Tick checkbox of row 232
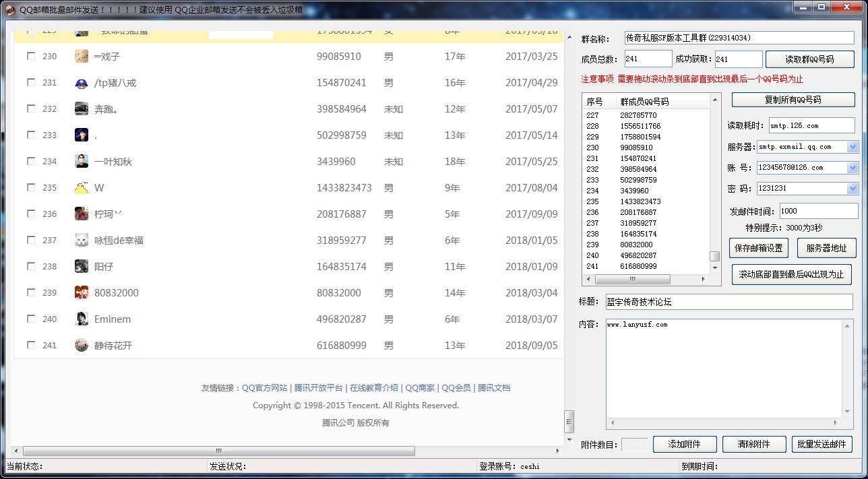The image size is (868, 479). click(x=31, y=108)
